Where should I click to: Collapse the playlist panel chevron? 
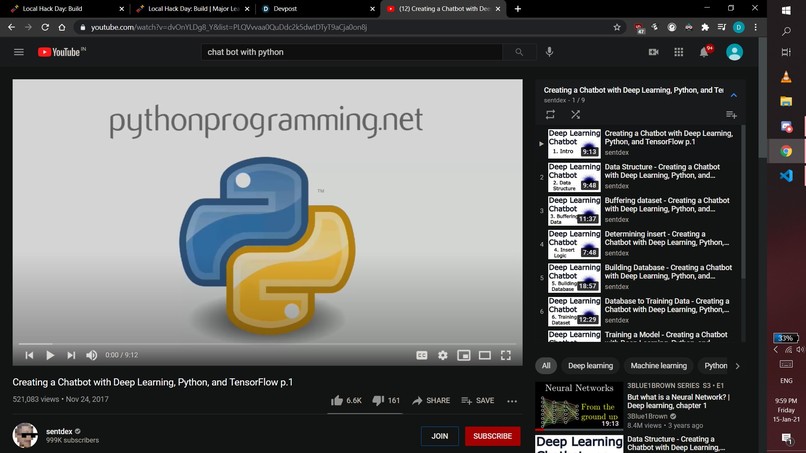point(734,95)
